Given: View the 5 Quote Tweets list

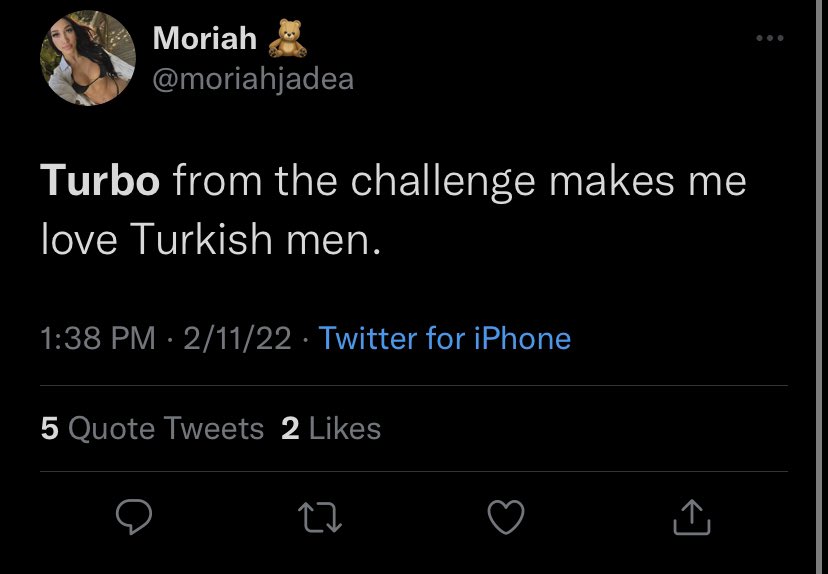Looking at the screenshot, I should (152, 428).
